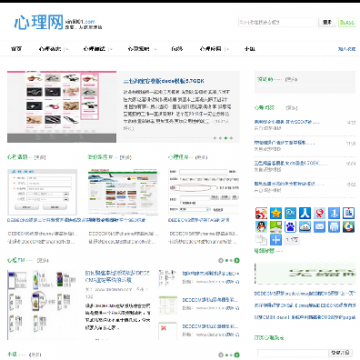Click the yellow star QZone share icon
The height and width of the screenshot is (360, 360).
(x=276, y=213)
